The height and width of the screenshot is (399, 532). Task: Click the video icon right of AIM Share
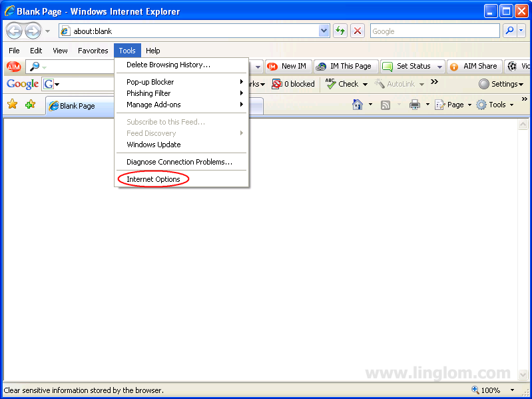[x=511, y=66]
